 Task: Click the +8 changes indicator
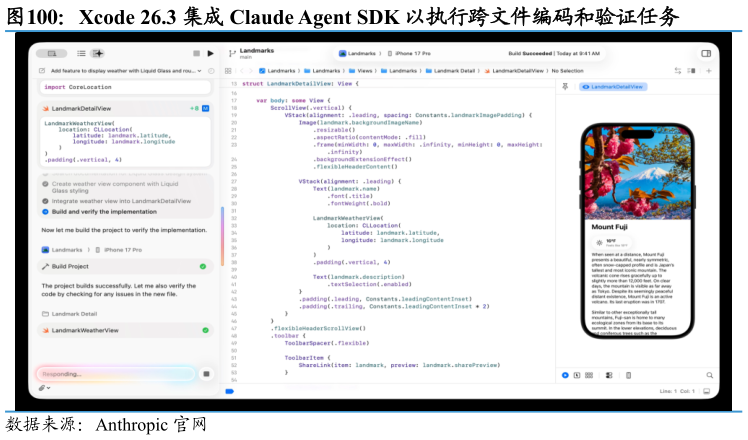coord(194,108)
